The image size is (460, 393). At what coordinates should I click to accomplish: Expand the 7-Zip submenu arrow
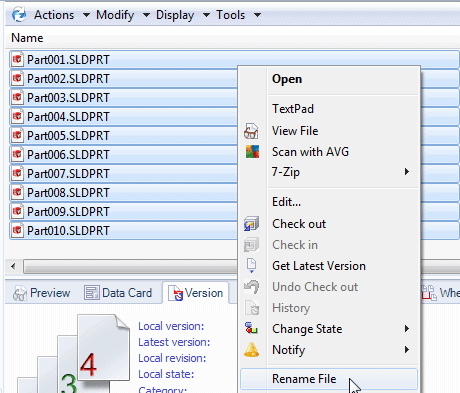(x=407, y=172)
